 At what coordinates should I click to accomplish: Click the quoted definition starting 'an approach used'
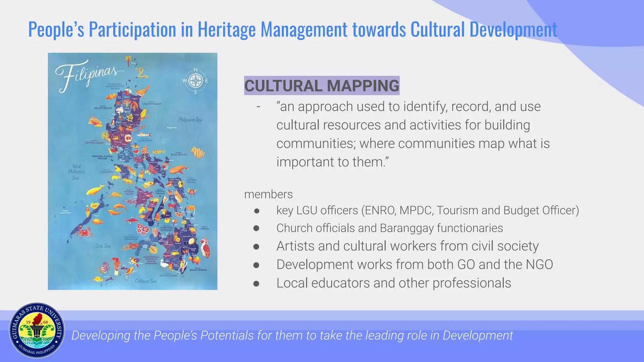click(x=413, y=134)
